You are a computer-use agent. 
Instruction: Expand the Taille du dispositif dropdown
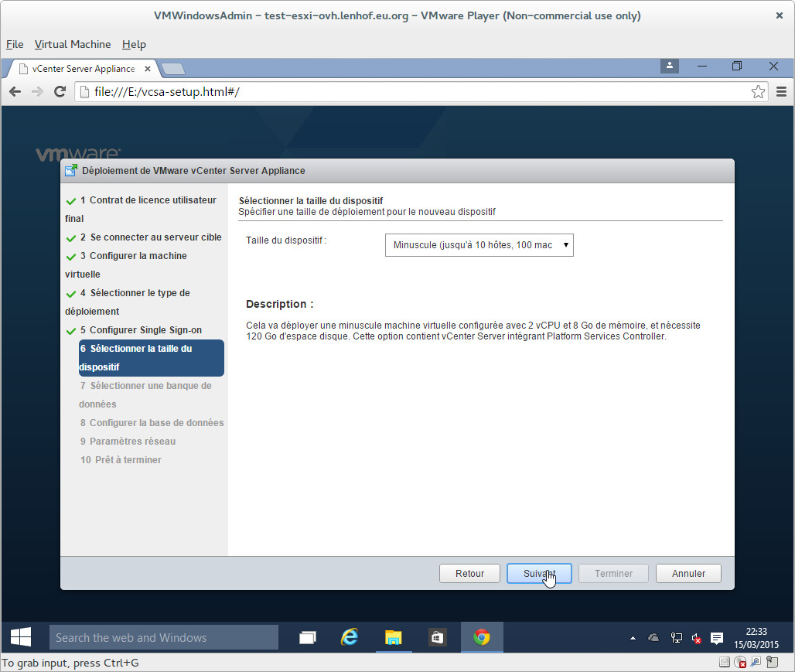[479, 245]
